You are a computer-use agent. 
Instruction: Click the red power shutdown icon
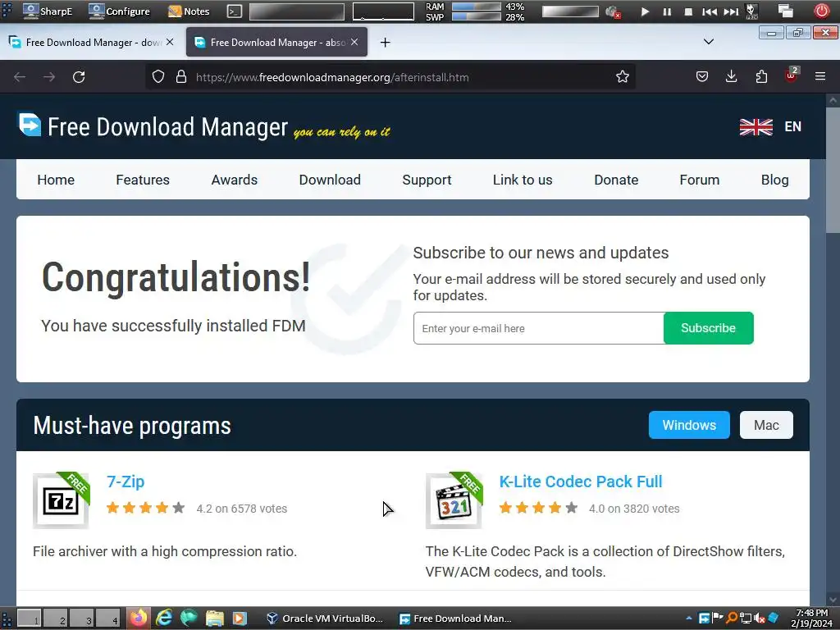[x=822, y=11]
